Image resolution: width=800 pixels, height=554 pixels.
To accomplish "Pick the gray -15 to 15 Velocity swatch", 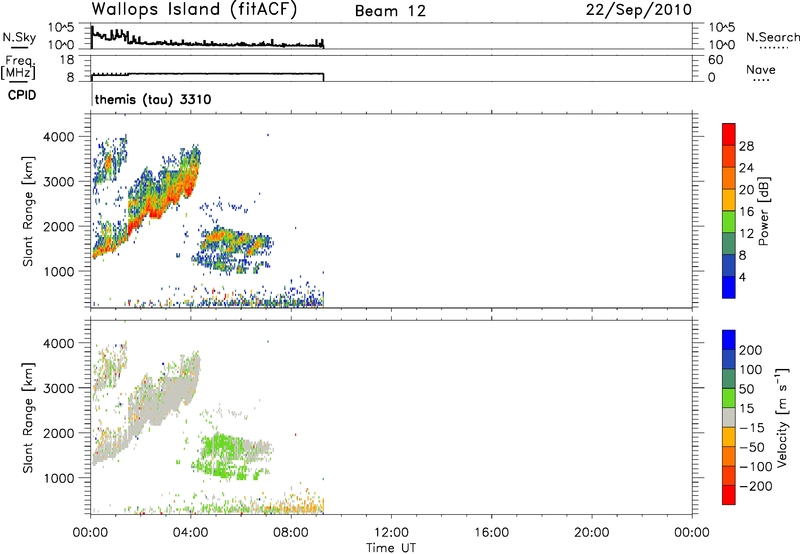I will coord(729,417).
